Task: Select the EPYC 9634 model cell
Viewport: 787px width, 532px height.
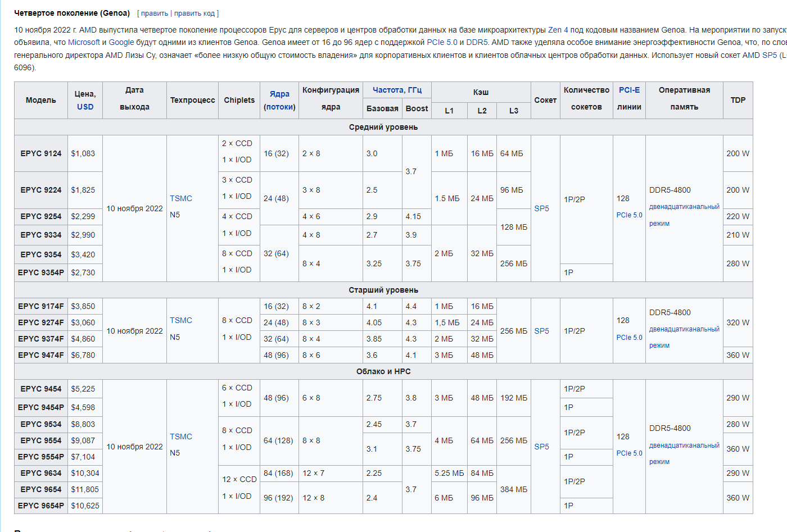Action: [41, 473]
